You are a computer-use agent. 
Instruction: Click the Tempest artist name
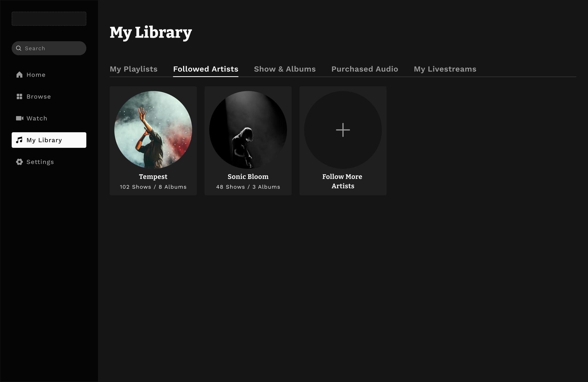(153, 177)
